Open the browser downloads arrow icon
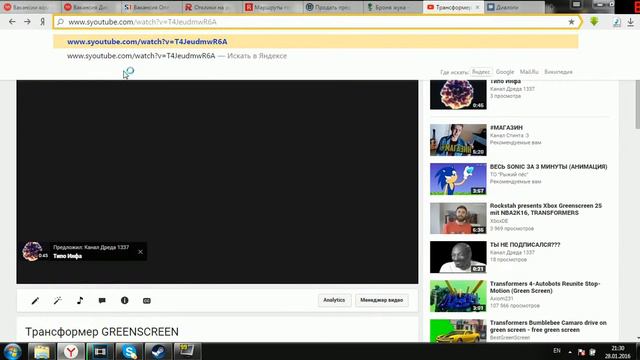Image resolution: width=640 pixels, height=360 pixels. [x=631, y=22]
